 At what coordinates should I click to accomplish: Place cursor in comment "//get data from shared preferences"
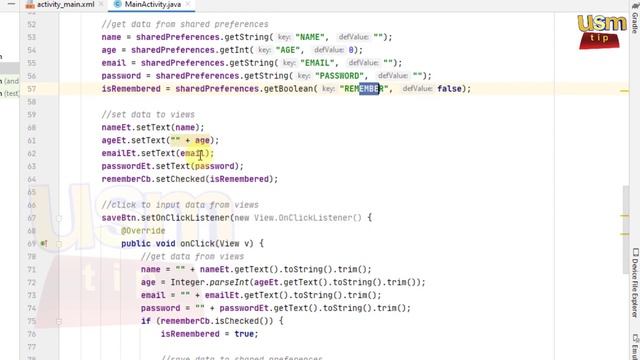[x=185, y=24]
